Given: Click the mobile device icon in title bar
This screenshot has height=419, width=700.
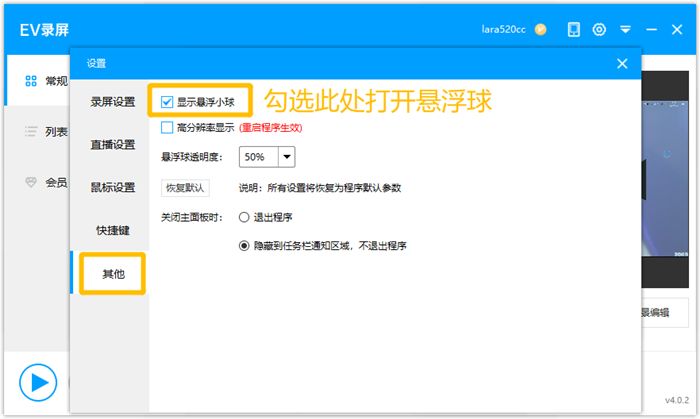Looking at the screenshot, I should pos(573,29).
